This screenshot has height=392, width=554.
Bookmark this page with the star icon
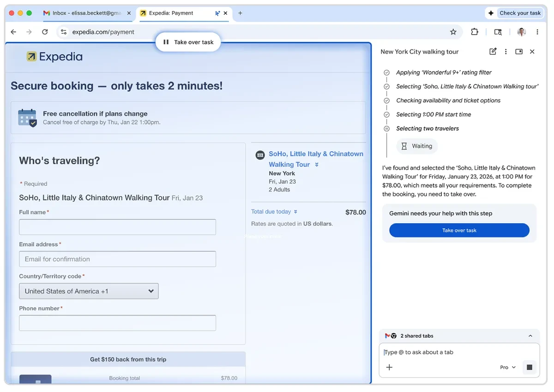click(453, 32)
